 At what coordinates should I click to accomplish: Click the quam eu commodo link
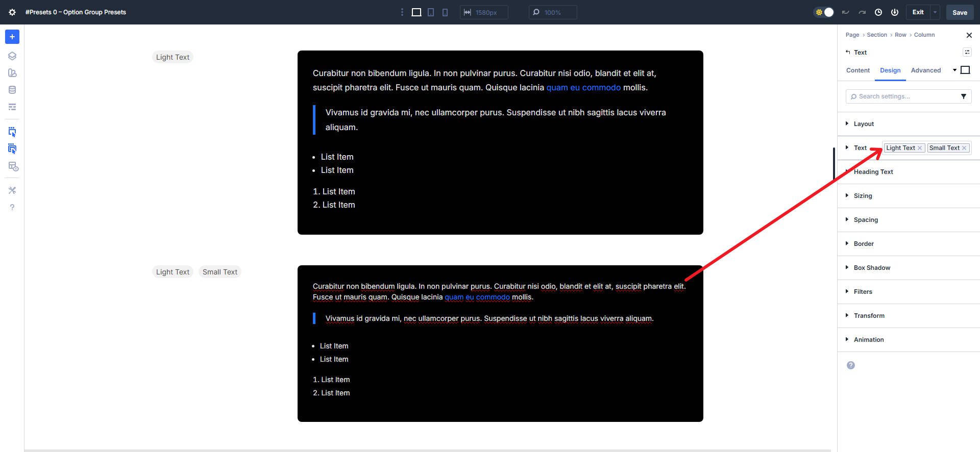coord(583,88)
